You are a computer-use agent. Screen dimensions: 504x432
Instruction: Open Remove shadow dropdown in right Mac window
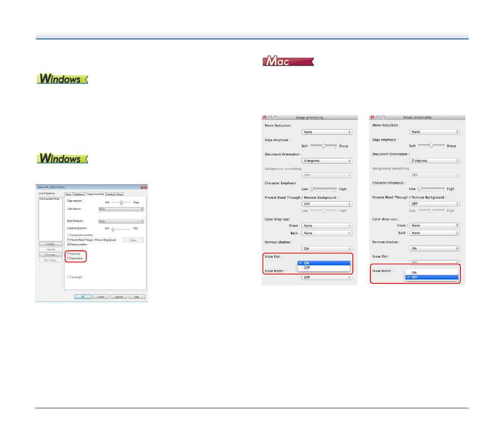[434, 249]
